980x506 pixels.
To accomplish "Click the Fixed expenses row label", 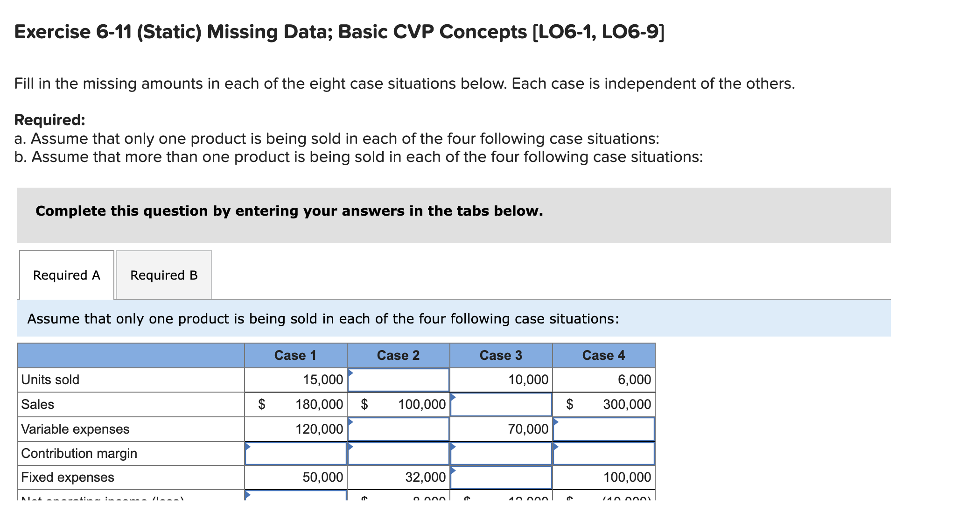I will click(x=67, y=477).
